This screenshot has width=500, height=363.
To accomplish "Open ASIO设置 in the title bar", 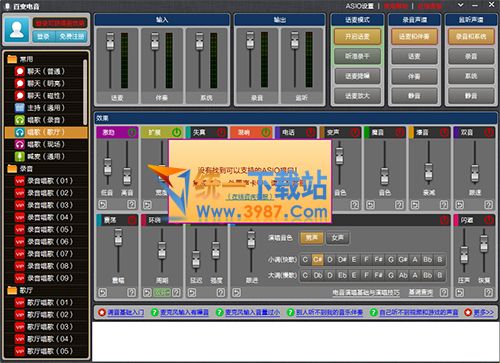I will click(x=360, y=6).
